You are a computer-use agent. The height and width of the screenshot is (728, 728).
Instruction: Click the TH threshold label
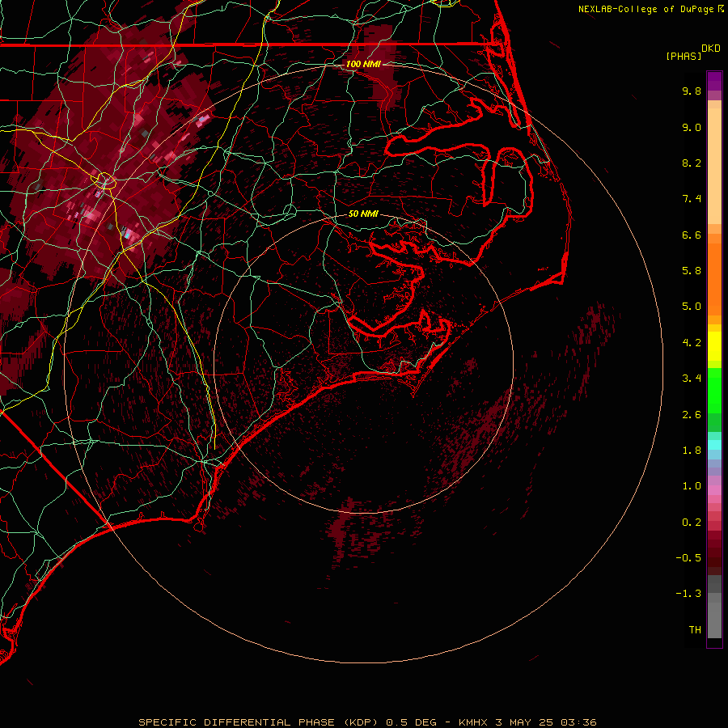pos(695,630)
